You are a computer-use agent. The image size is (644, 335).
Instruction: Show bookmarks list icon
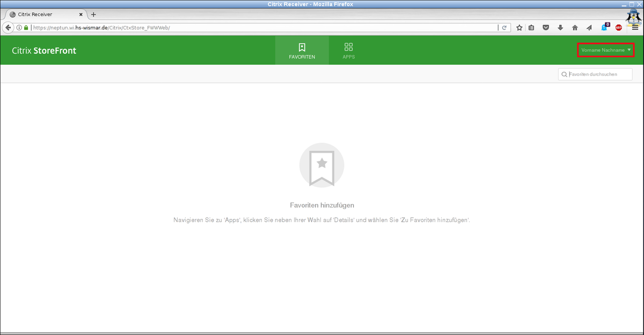point(531,27)
